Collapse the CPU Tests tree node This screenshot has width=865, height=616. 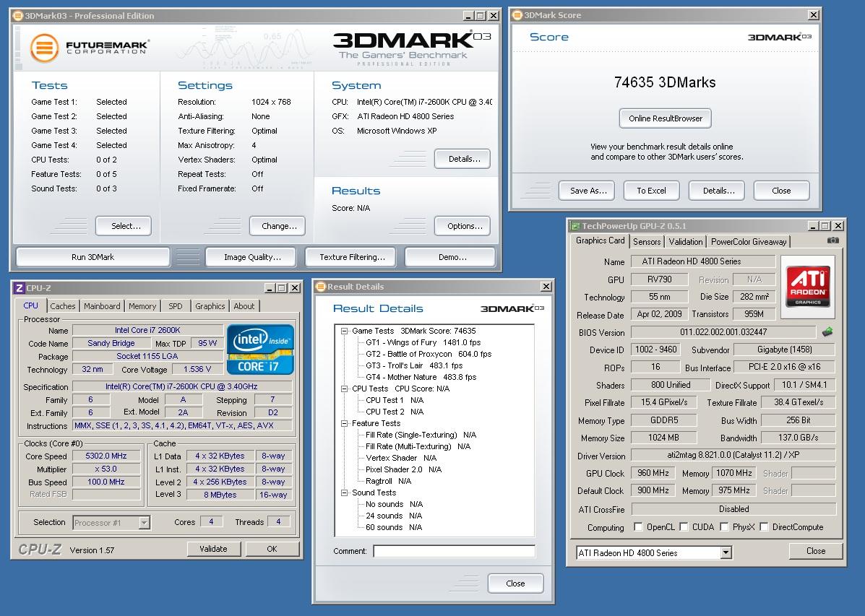point(344,389)
